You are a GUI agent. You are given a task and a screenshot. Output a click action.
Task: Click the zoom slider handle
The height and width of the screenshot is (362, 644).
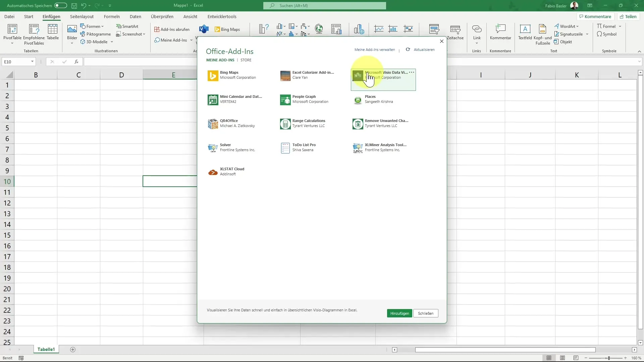click(608, 358)
